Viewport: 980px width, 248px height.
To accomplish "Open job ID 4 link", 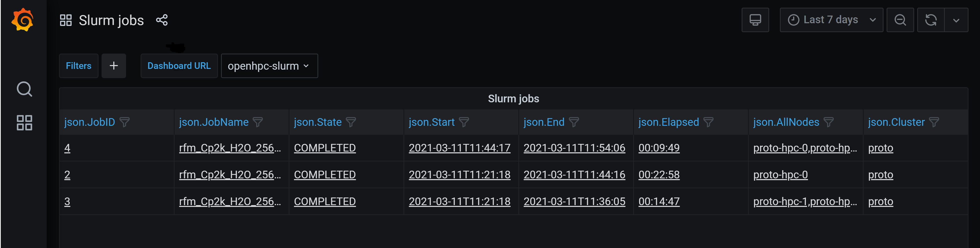I will [x=67, y=148].
